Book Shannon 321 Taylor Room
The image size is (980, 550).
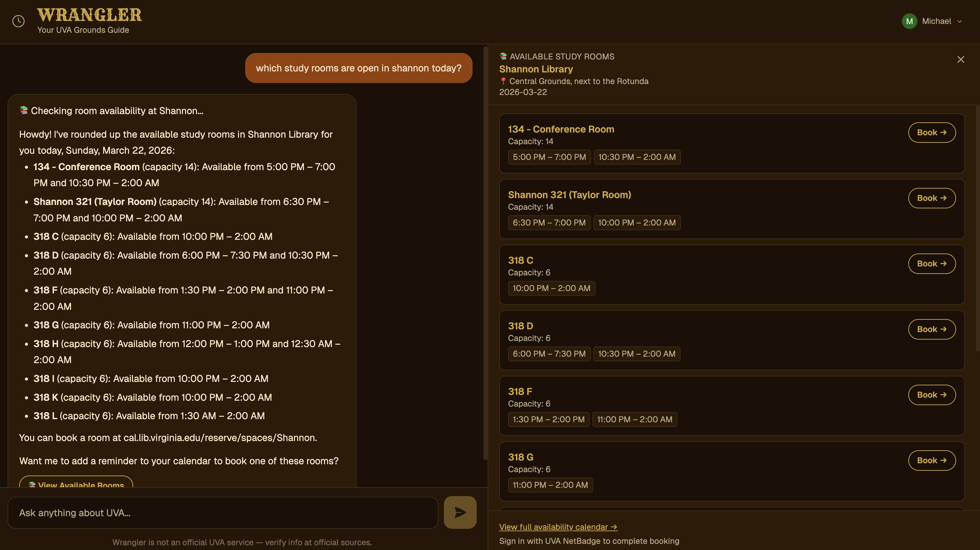(932, 198)
